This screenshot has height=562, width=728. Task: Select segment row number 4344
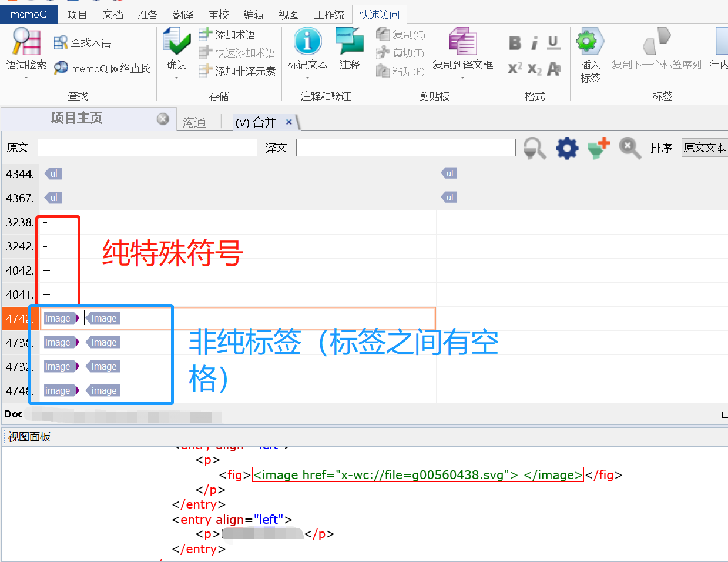20,174
